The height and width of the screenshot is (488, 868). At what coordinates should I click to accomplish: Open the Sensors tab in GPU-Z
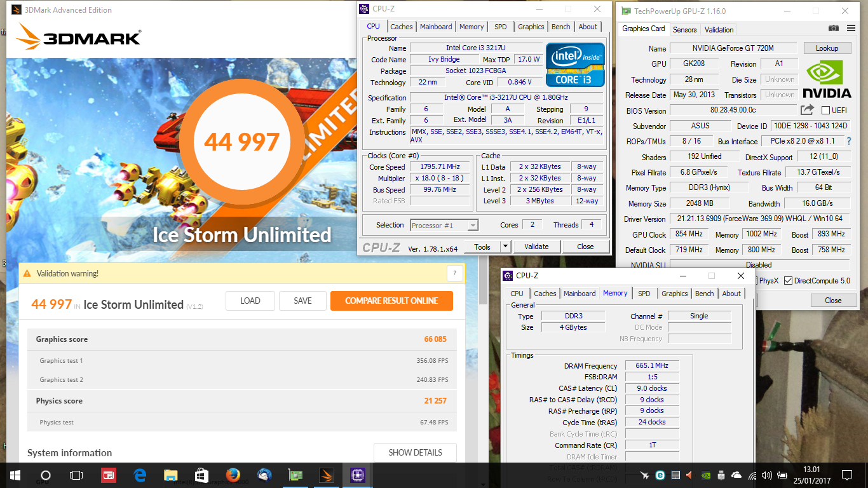(x=685, y=30)
